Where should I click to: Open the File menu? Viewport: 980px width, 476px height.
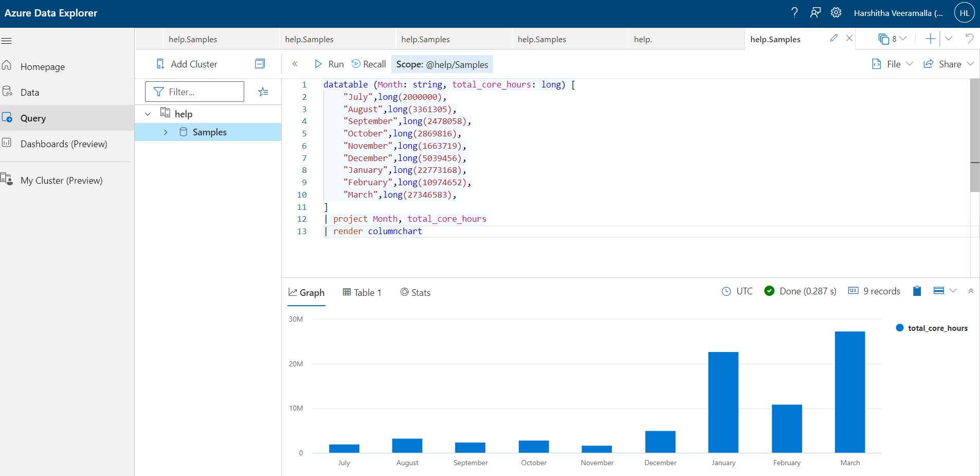pyautogui.click(x=893, y=64)
